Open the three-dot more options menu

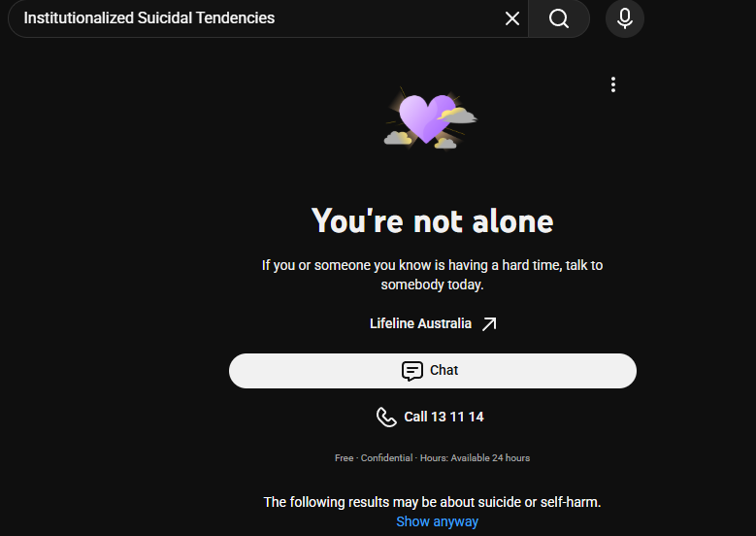pyautogui.click(x=613, y=84)
